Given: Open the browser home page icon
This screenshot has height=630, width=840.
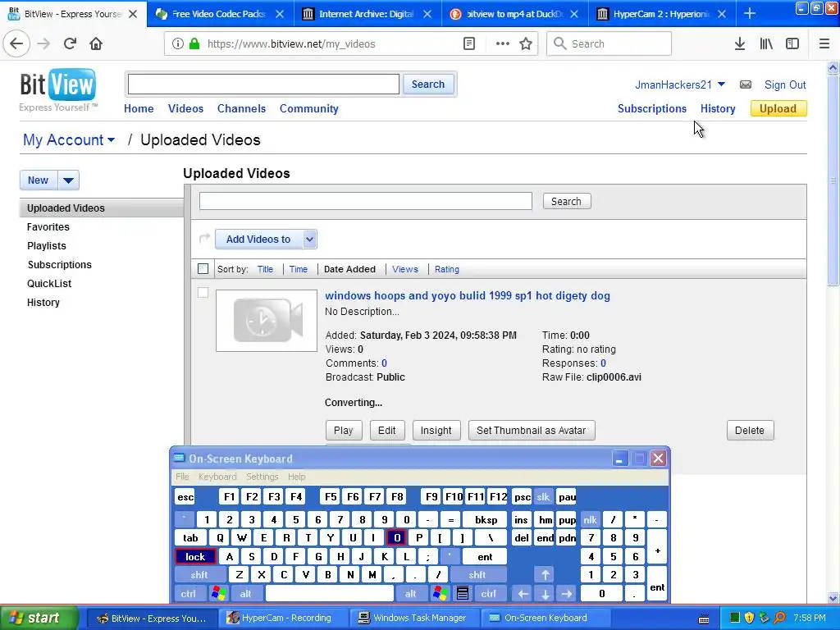Looking at the screenshot, I should pyautogui.click(x=96, y=44).
